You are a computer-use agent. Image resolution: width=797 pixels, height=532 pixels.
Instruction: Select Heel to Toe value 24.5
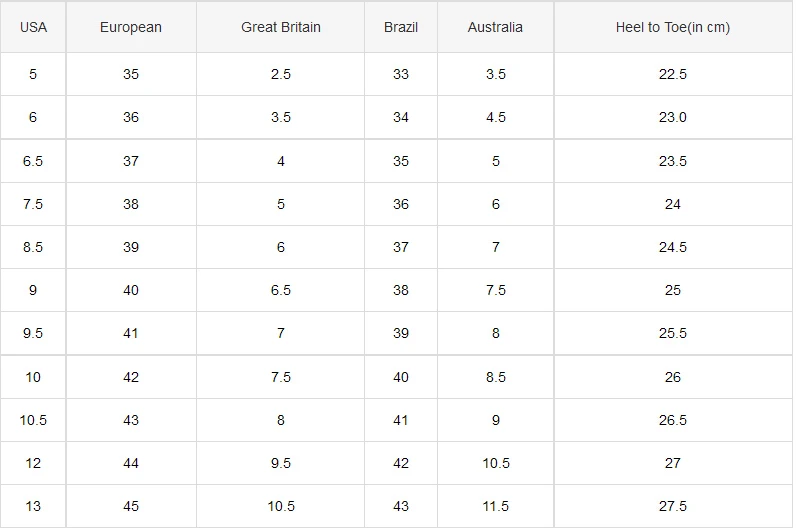point(673,247)
